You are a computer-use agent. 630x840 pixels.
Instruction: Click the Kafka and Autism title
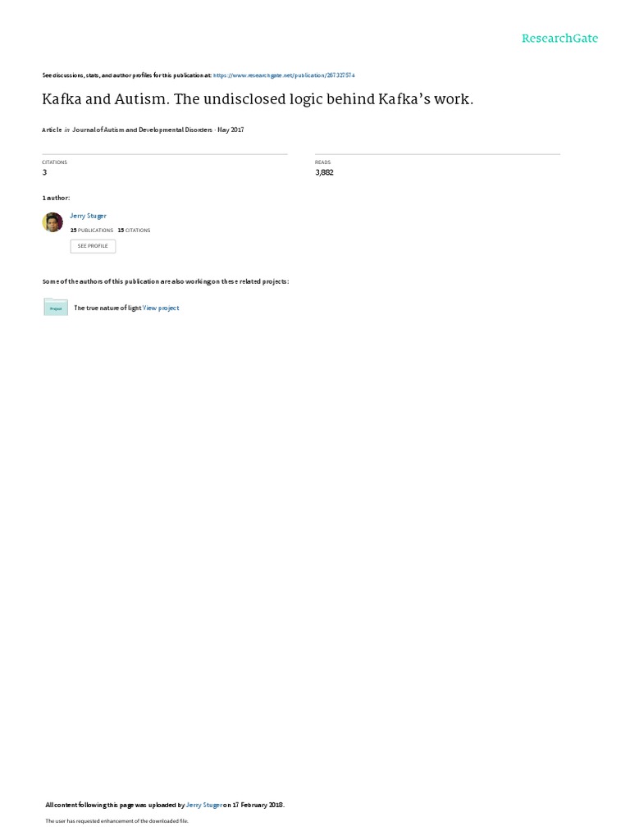click(258, 99)
